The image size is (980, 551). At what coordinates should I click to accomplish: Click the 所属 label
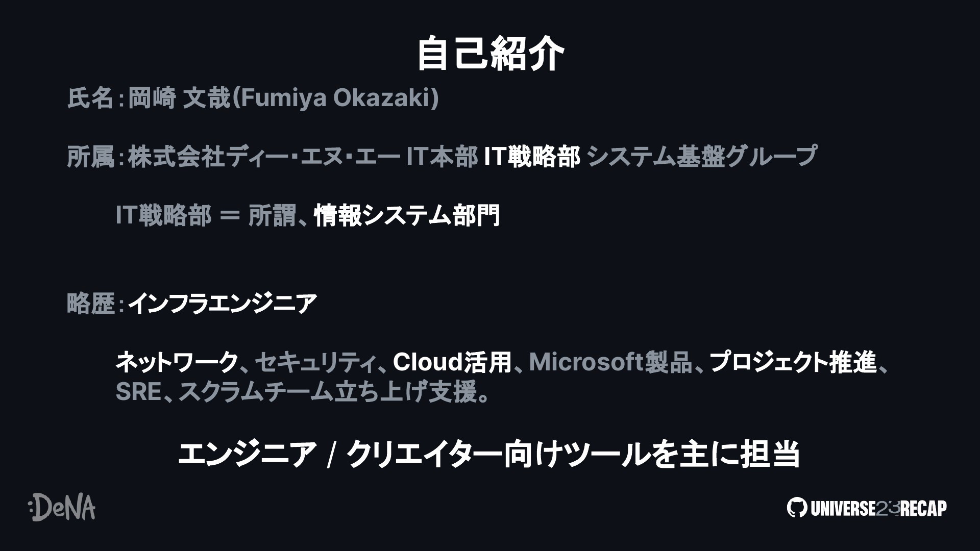coord(90,157)
